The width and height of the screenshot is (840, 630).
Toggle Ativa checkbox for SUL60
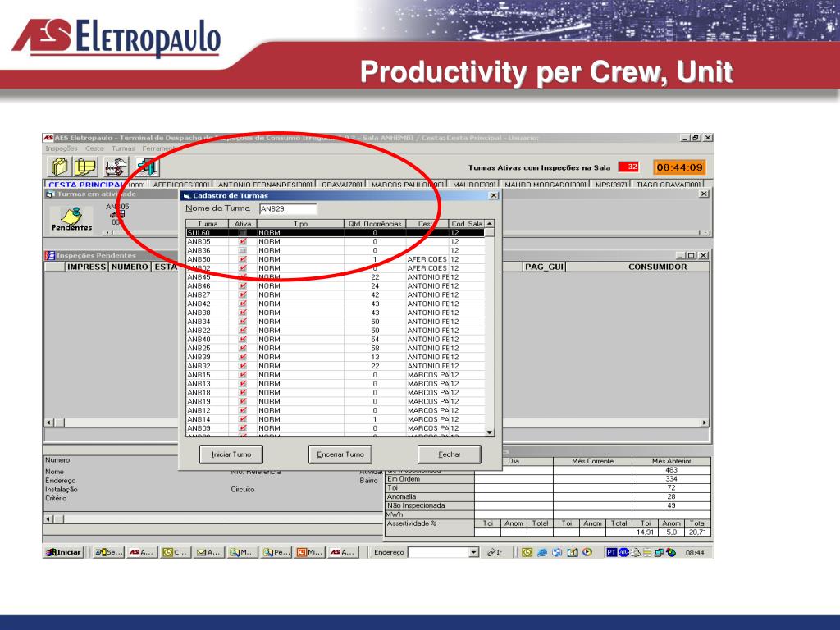click(x=243, y=232)
